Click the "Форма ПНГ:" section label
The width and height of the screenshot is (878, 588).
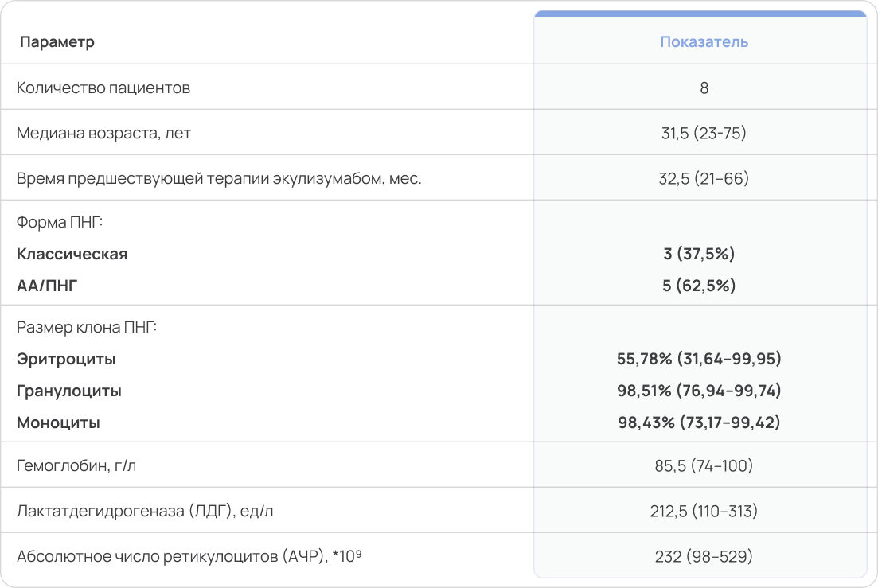(60, 222)
